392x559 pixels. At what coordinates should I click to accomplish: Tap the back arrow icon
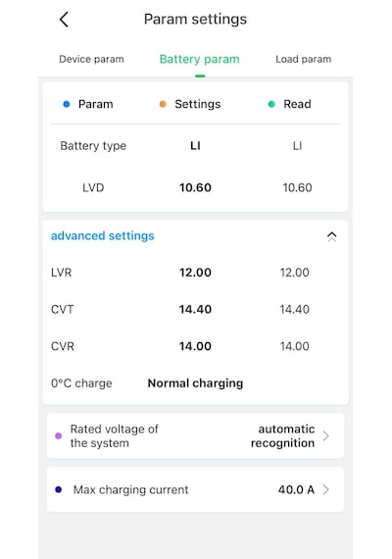(x=64, y=20)
